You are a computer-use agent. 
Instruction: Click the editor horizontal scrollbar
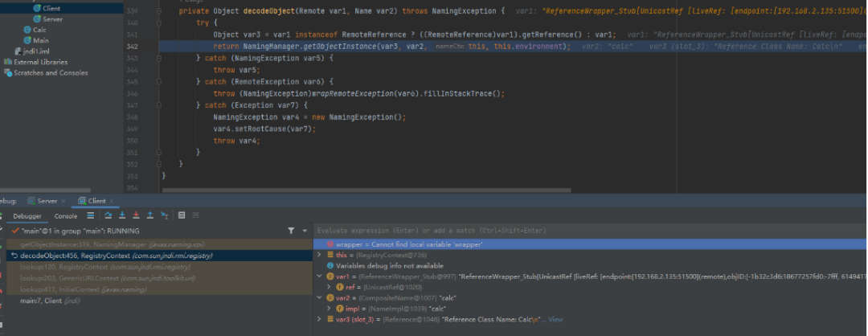pyautogui.click(x=366, y=191)
